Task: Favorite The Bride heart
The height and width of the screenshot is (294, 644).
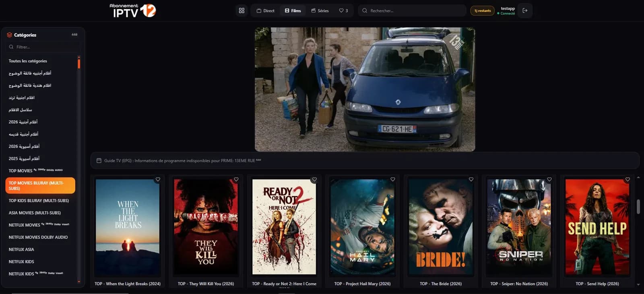Action: point(471,180)
